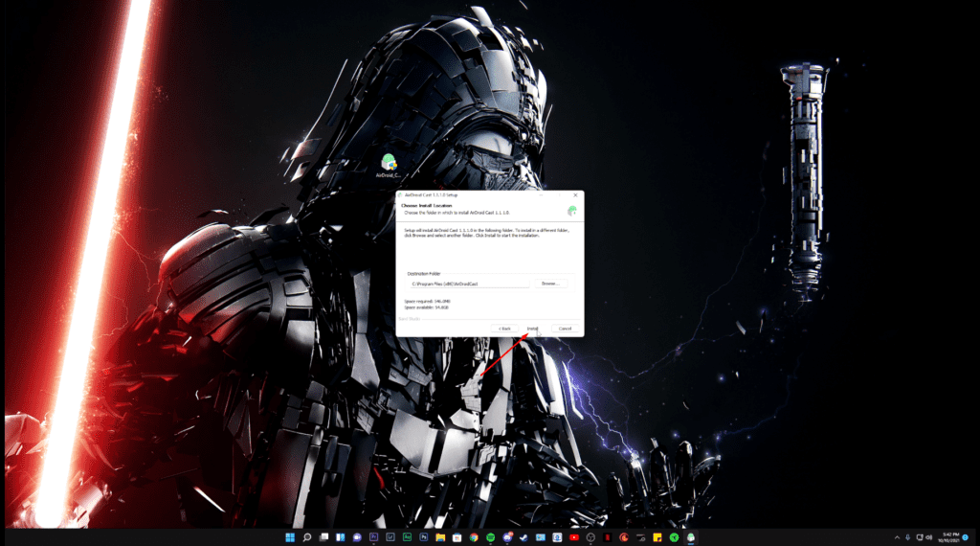The width and height of the screenshot is (980, 546).
Task: Open the microphone tray icon
Action: (x=907, y=537)
